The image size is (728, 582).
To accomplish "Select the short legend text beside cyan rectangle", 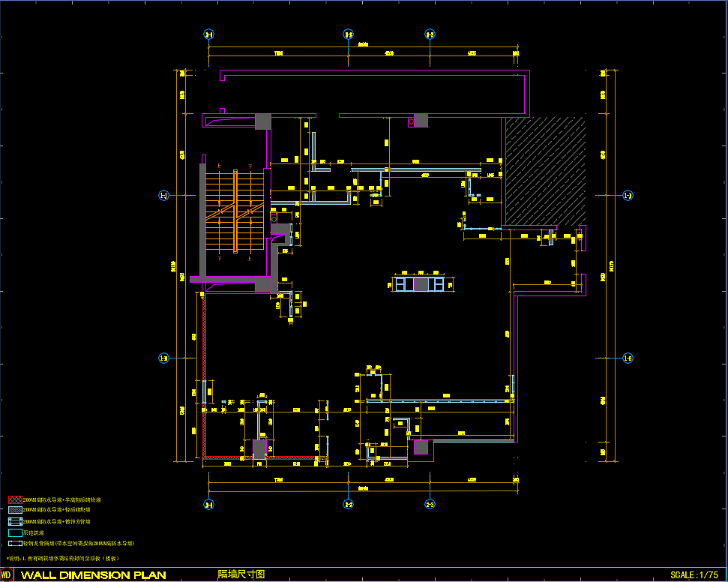I will (x=34, y=532).
